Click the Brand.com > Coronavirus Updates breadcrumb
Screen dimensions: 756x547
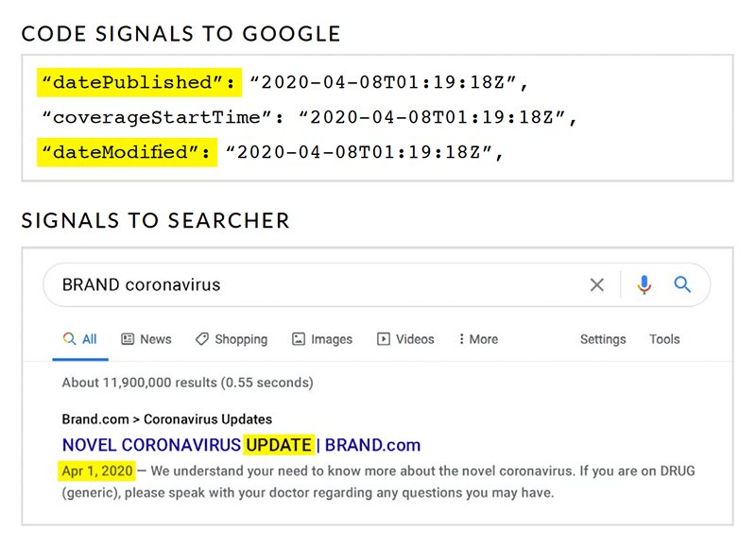pyautogui.click(x=167, y=419)
